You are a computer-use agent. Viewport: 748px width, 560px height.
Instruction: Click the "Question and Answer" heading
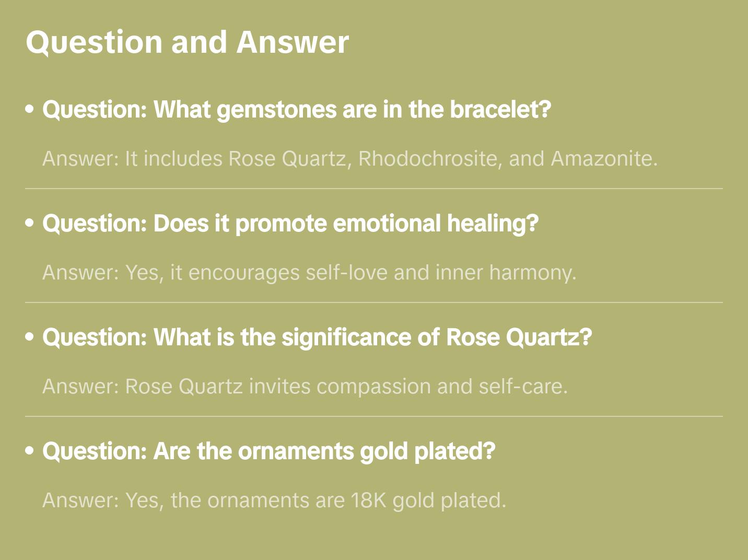[x=187, y=42]
